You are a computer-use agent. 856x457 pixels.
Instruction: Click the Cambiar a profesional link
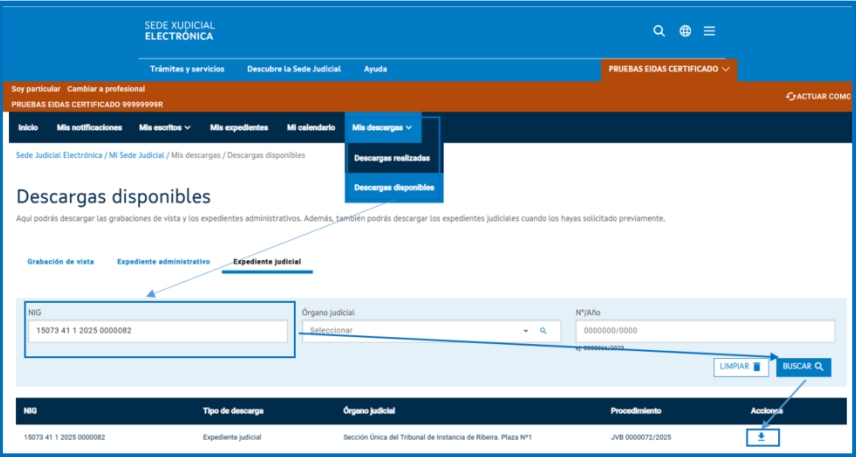(x=106, y=89)
